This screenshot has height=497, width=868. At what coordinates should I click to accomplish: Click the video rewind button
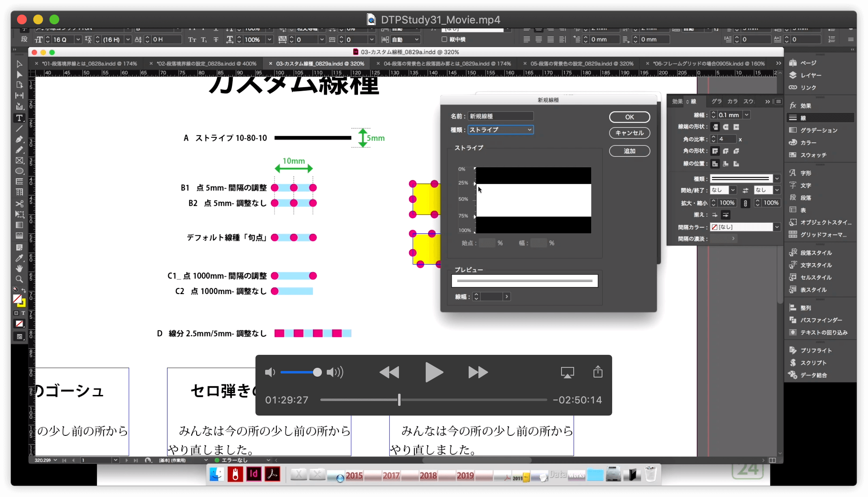coord(389,372)
